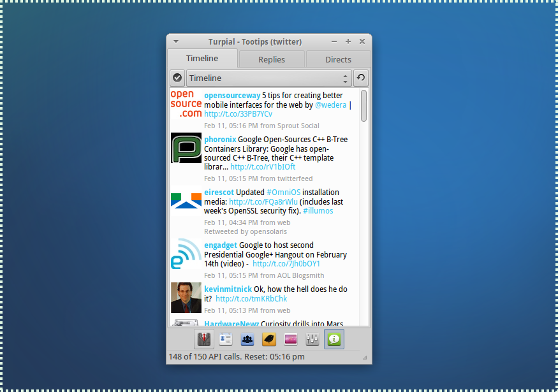Viewport: 558px width, 392px height.
Task: Open link http://t.co/33PB7YCv
Action: click(238, 114)
